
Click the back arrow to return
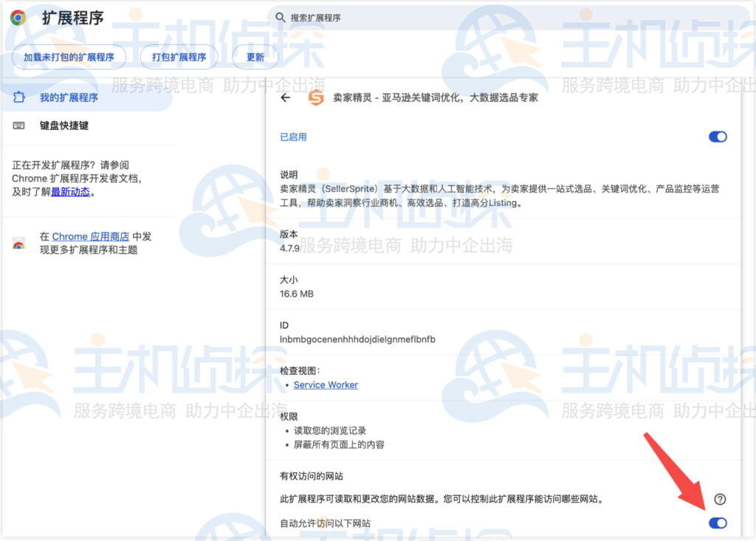coord(285,97)
